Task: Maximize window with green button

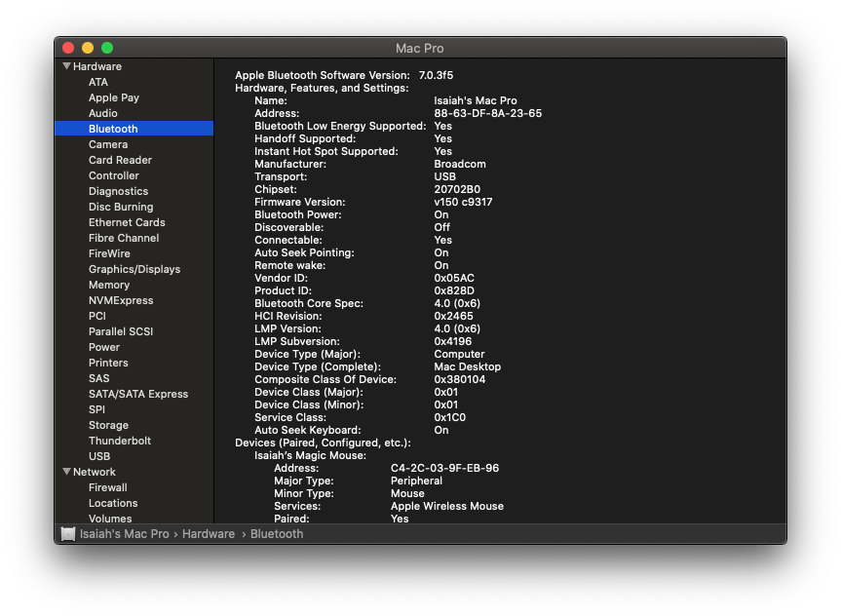Action: 107,48
